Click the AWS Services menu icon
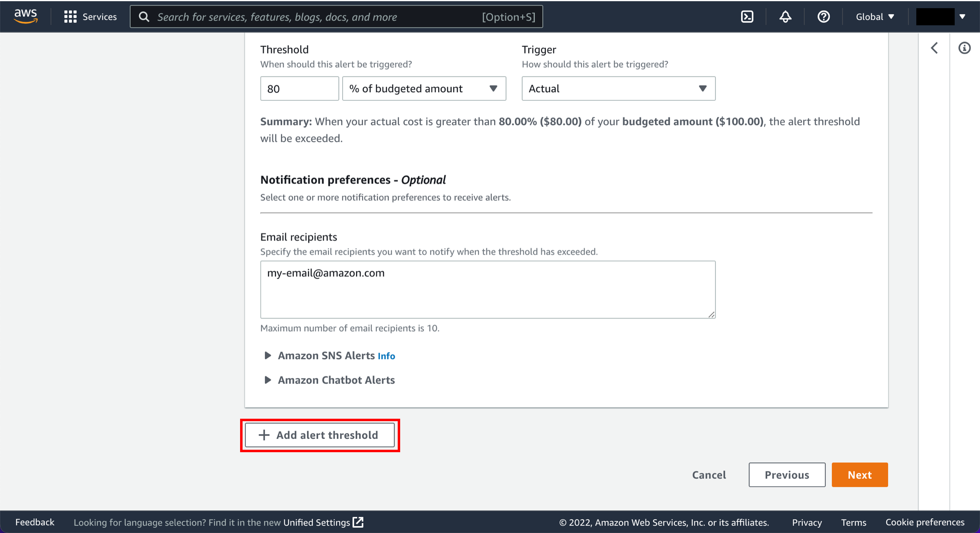 tap(70, 16)
